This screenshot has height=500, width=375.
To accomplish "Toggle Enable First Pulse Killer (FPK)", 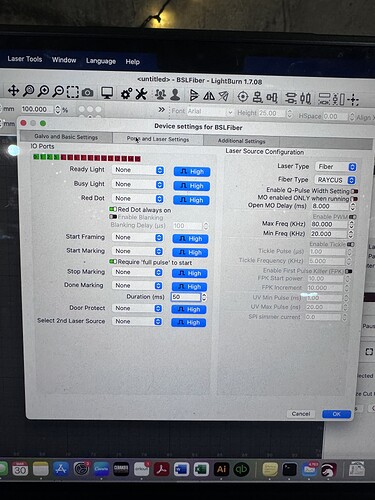I will [x=349, y=271].
